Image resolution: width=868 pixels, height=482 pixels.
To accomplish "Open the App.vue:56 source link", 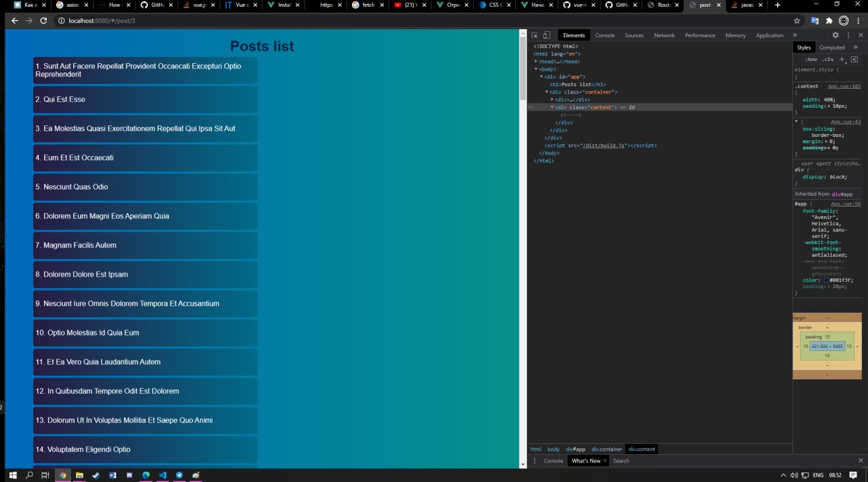I will [846, 204].
